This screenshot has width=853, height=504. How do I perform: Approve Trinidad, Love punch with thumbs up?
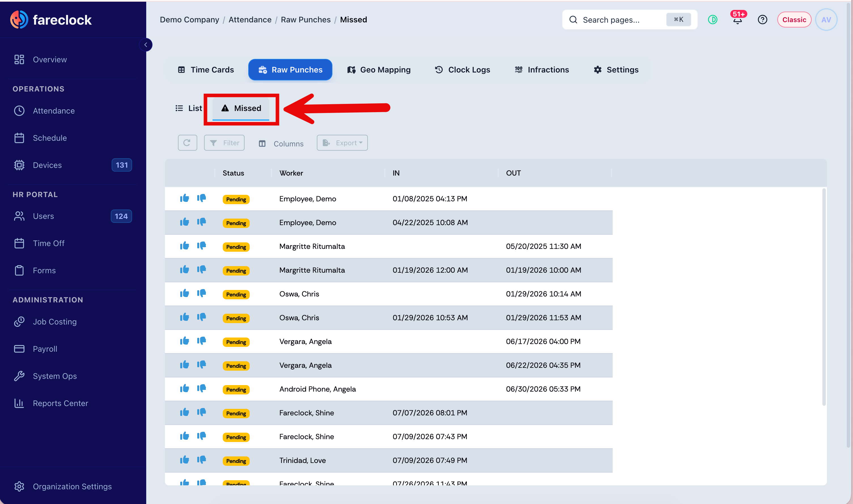(x=184, y=460)
